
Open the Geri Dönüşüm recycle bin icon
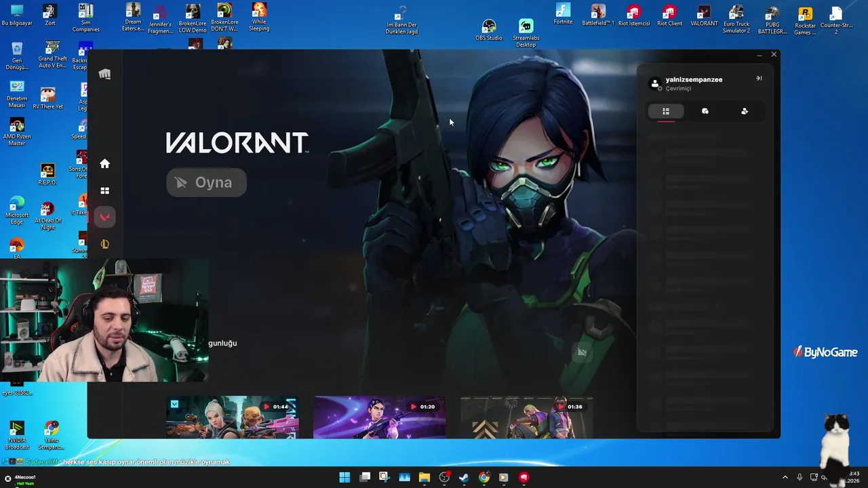17,56
